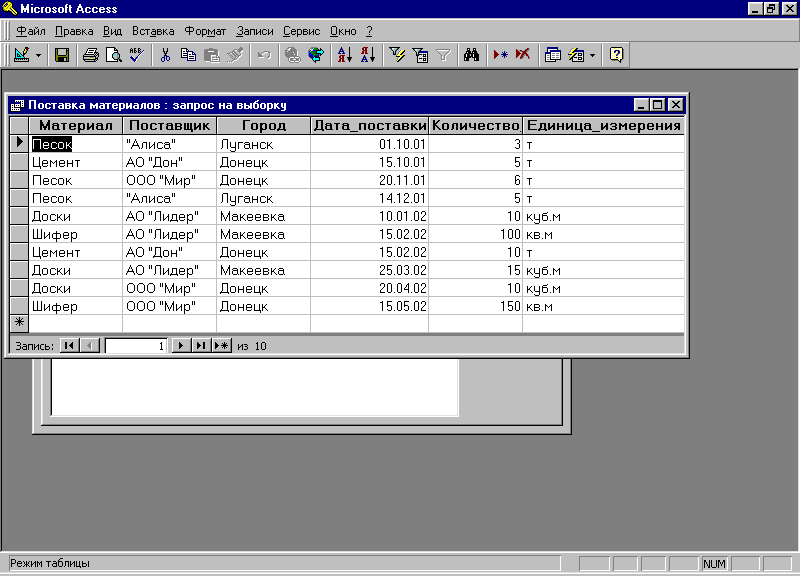Open the Вид menu
This screenshot has height=576, width=800.
(x=112, y=31)
